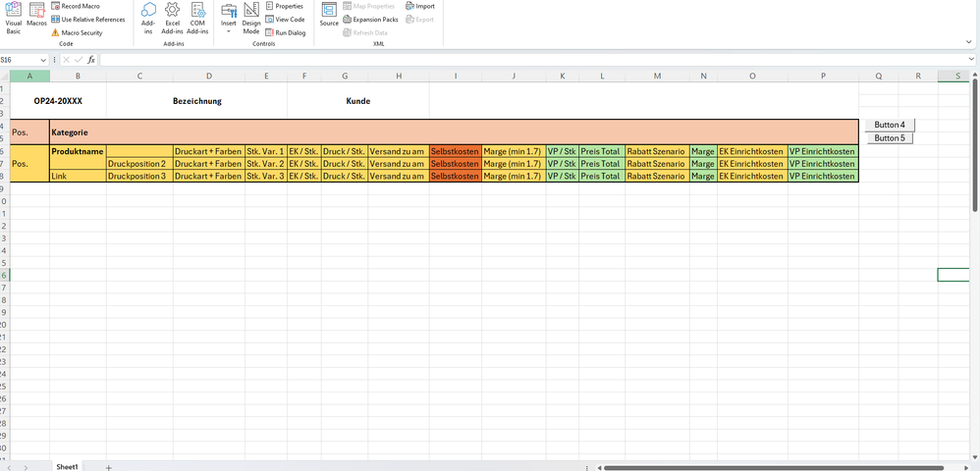Select EK Einrichtkosten cell in row 8
Viewport: 980px width, 471px height.
(752, 177)
